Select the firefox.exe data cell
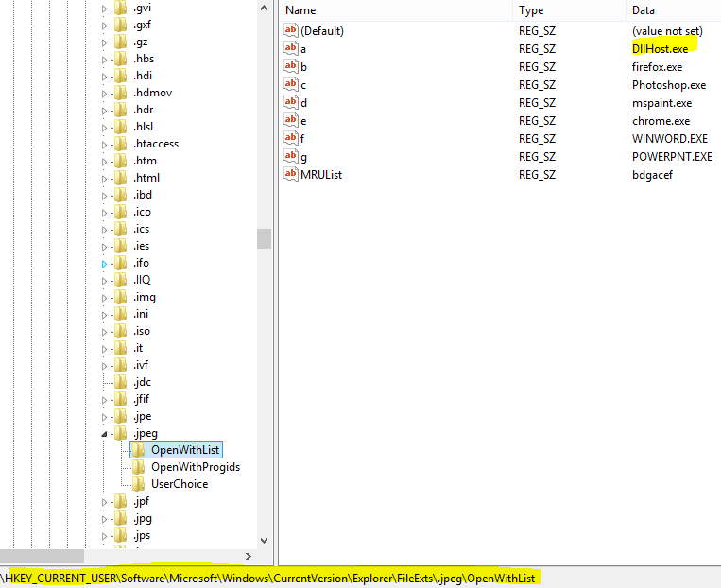The width and height of the screenshot is (721, 588). 657,67
